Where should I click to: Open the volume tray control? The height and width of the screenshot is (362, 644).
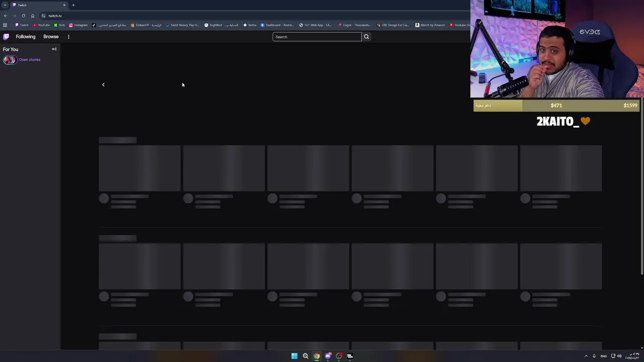pyautogui.click(x=619, y=356)
